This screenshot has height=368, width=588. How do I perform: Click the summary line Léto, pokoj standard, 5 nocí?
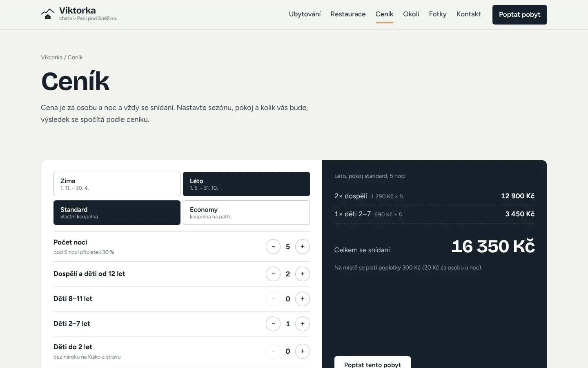(x=370, y=176)
